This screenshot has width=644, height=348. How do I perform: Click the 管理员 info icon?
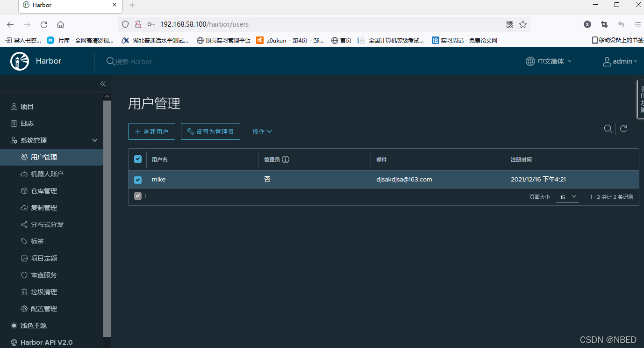(286, 159)
